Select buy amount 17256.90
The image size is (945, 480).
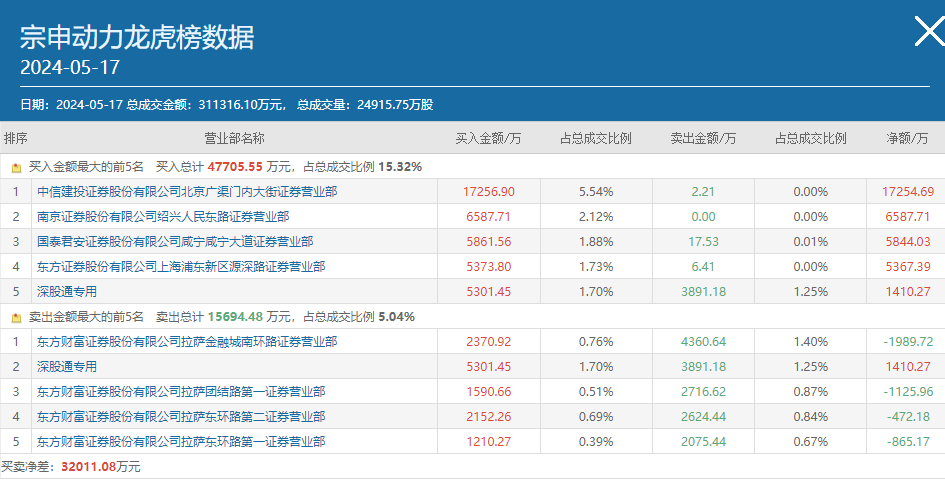(x=489, y=192)
